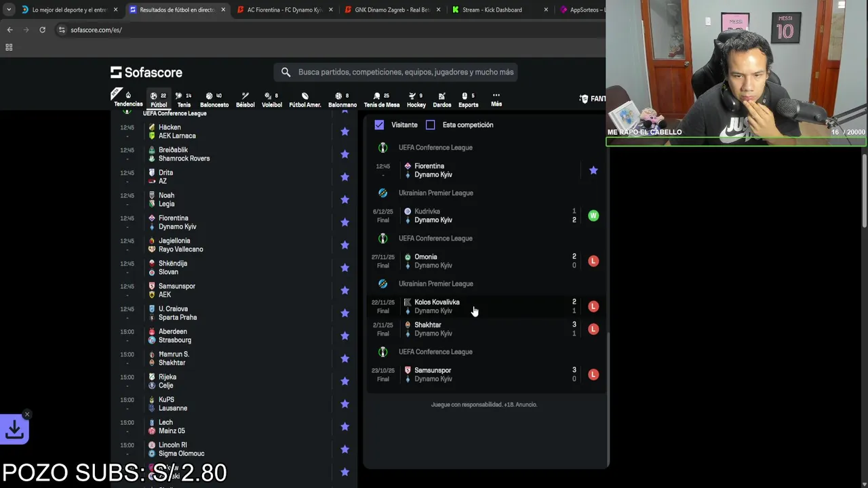Toggle favorite star for Breiðablik vs Shamrock Rovers
This screenshot has width=868, height=488.
[x=344, y=154]
